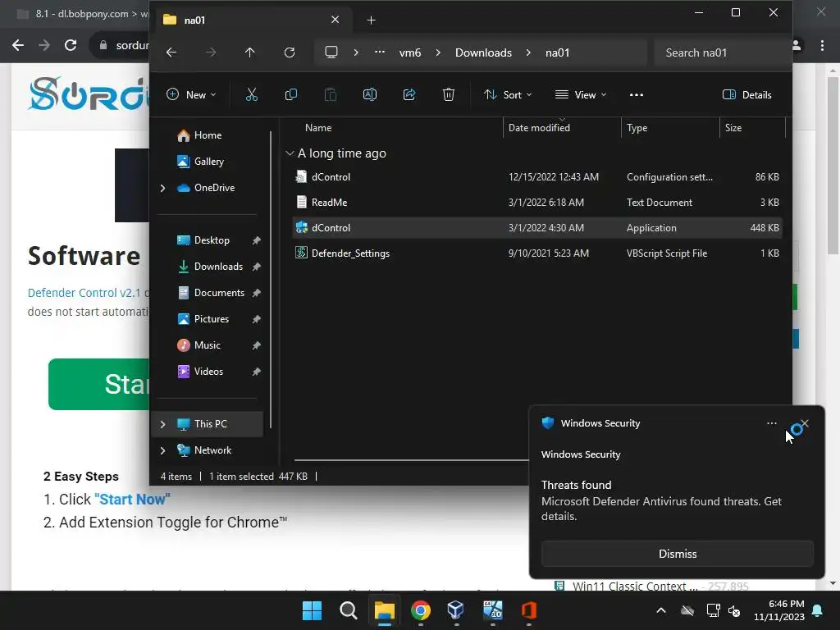Screen dimensions: 840x630
Task: Click the Paste clipboard icon
Action: [331, 95]
